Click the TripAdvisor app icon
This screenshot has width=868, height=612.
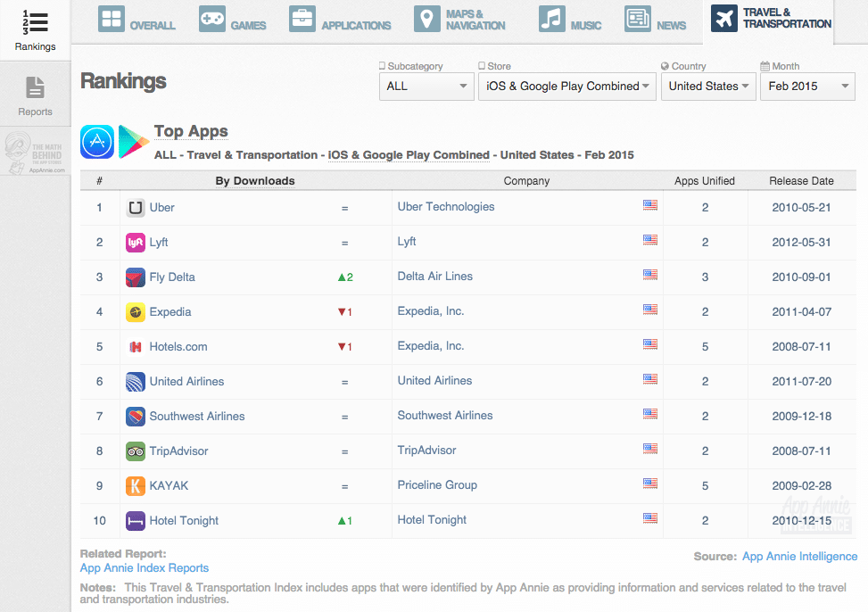136,451
